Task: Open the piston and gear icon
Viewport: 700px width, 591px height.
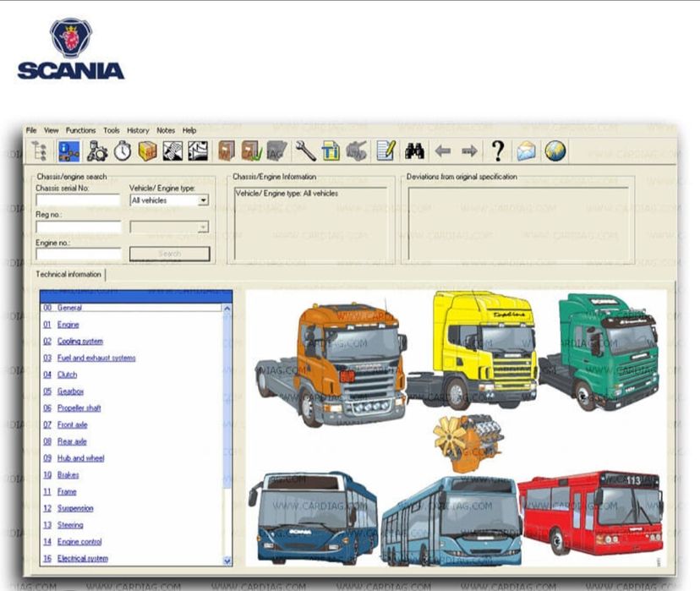Action: coord(96,150)
